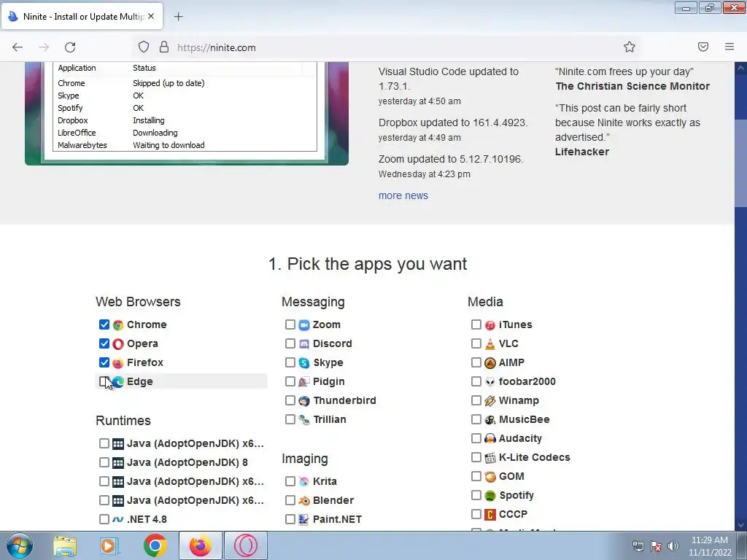Click the Krita icon under Imaging
The height and width of the screenshot is (560, 747).
304,481
